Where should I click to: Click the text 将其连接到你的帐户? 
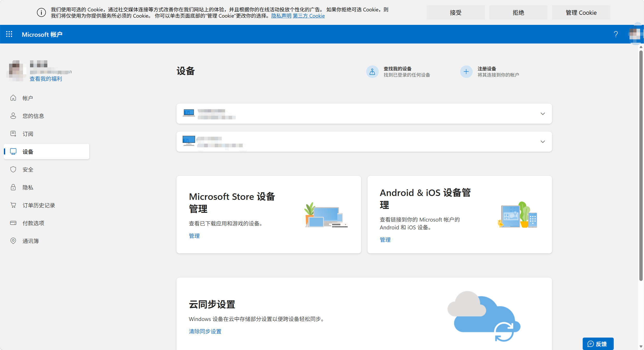(498, 75)
